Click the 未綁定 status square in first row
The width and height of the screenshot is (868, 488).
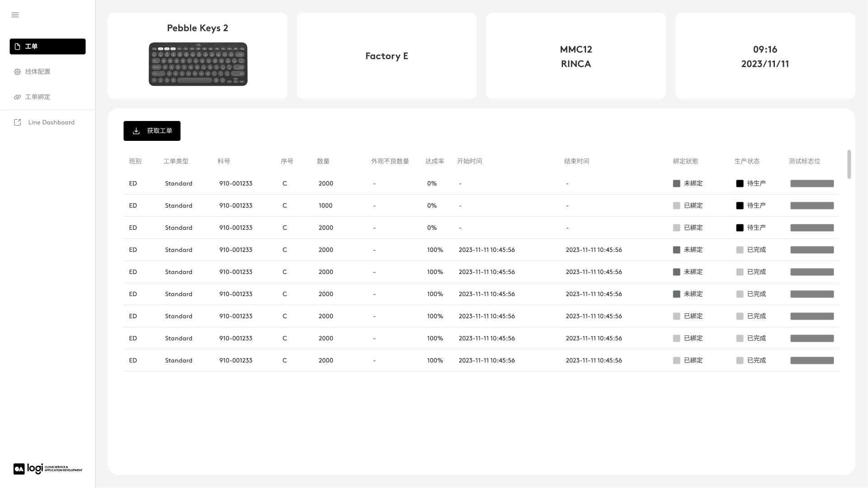pyautogui.click(x=676, y=184)
